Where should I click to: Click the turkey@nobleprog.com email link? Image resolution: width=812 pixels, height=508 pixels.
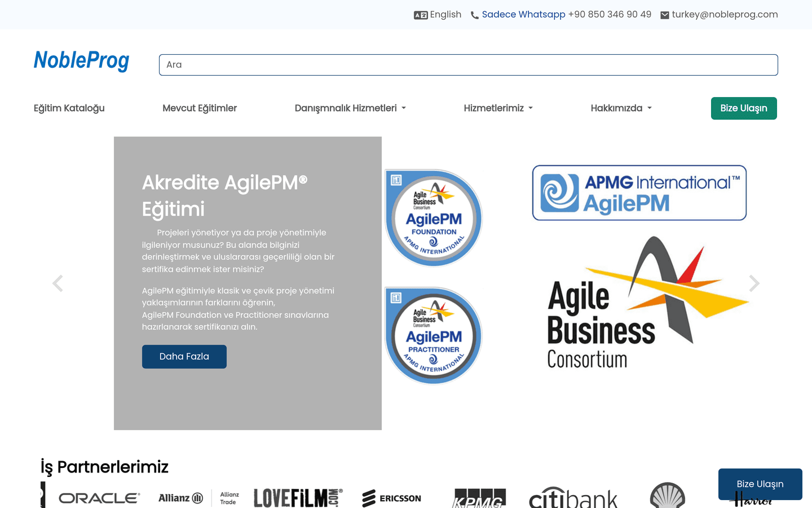(x=725, y=15)
